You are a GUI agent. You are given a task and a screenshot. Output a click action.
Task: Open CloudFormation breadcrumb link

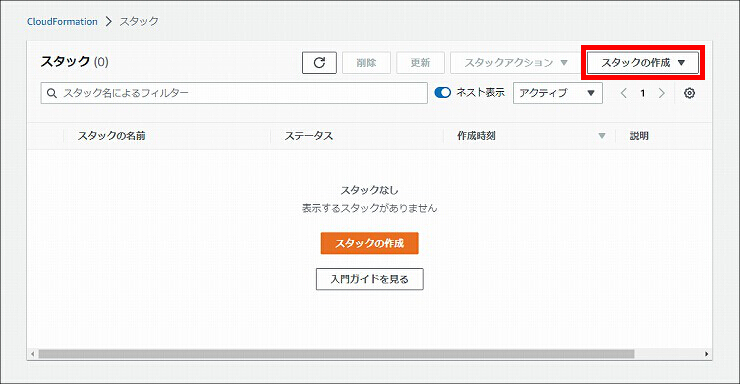pos(62,22)
